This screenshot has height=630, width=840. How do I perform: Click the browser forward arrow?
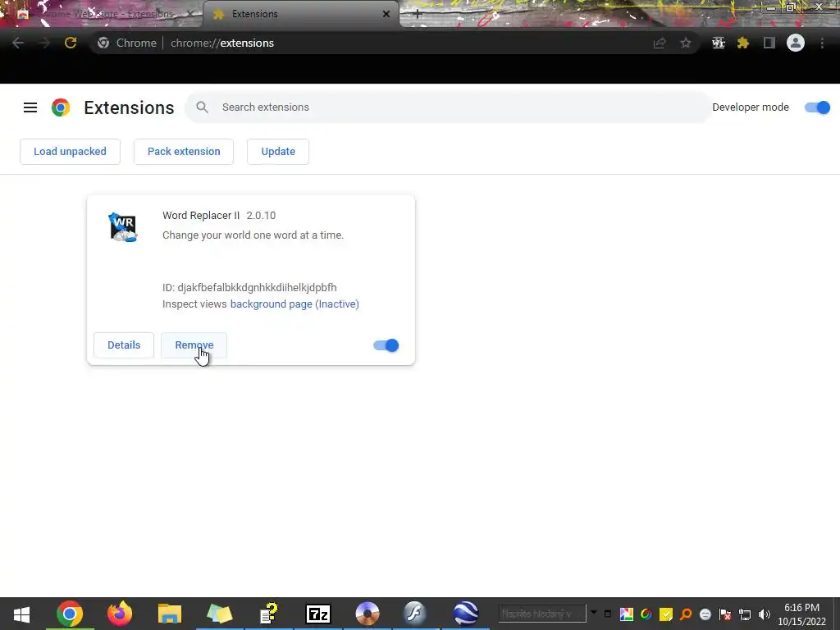(44, 43)
